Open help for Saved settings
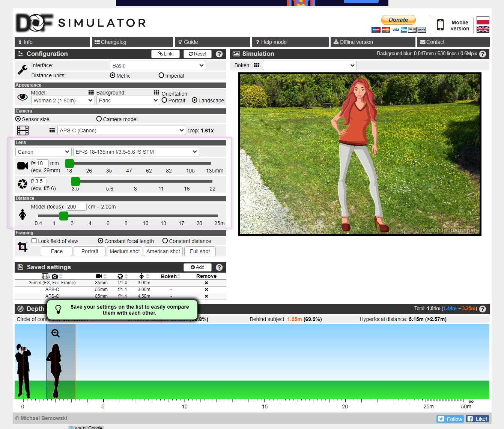The width and height of the screenshot is (504, 429). point(219,267)
